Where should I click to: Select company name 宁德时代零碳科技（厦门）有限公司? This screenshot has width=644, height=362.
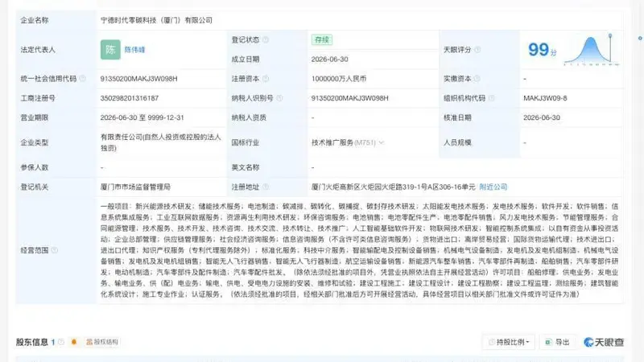(156, 20)
